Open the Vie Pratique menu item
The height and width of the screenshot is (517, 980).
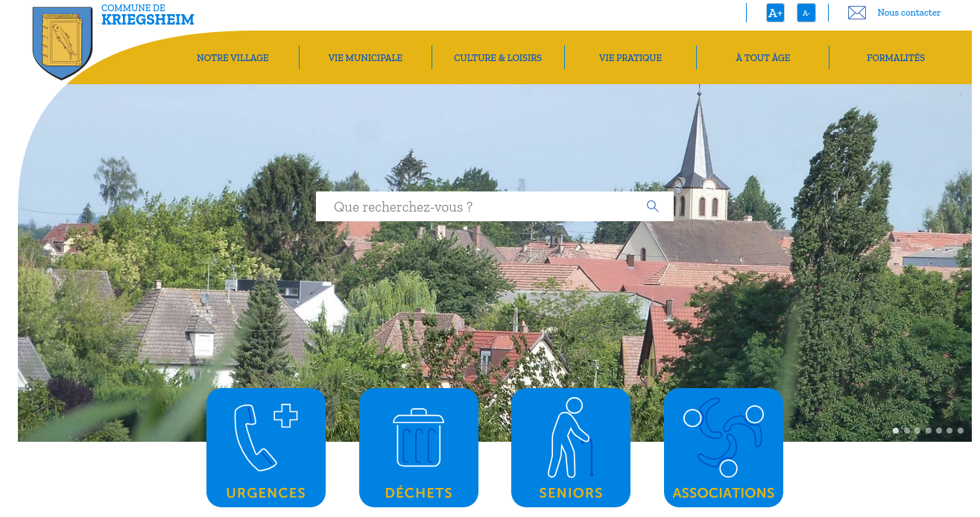point(630,58)
